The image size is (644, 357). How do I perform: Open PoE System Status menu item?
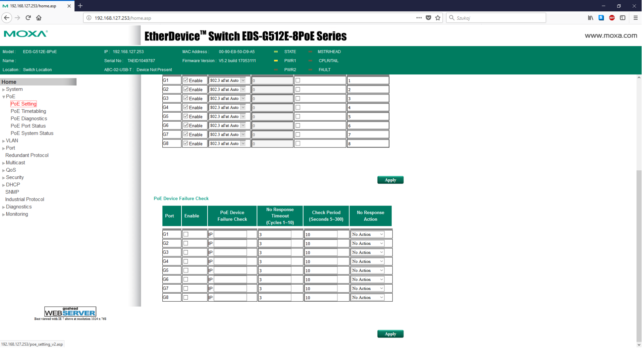coord(32,133)
